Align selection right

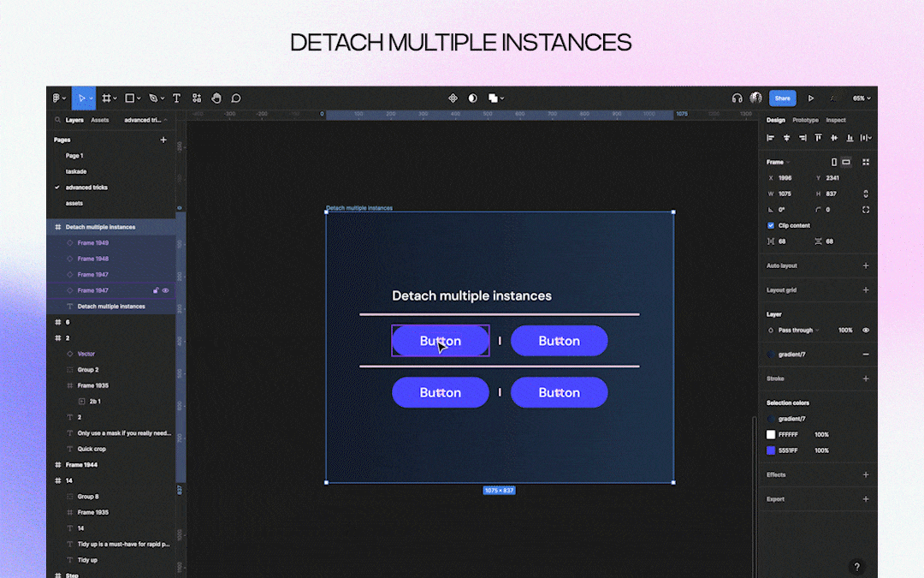(802, 138)
